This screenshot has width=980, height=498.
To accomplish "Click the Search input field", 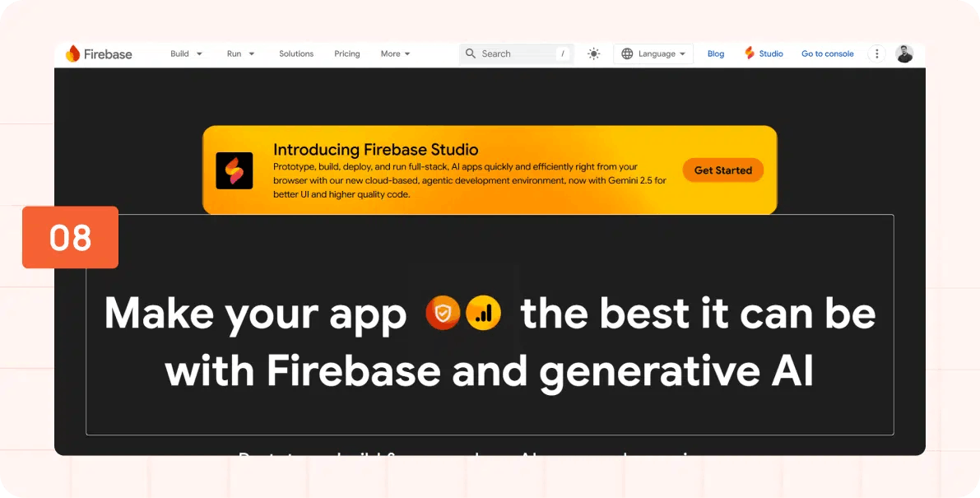I will (x=516, y=54).
